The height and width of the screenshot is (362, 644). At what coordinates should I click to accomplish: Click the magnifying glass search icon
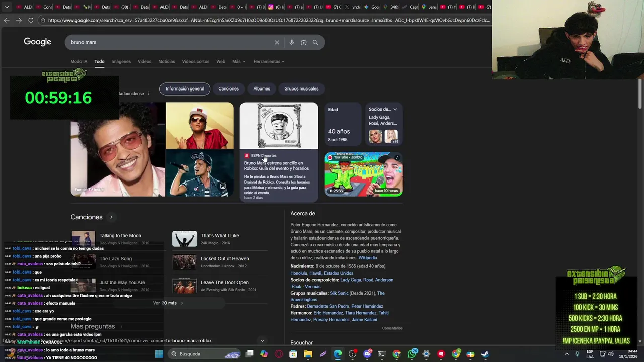315,42
